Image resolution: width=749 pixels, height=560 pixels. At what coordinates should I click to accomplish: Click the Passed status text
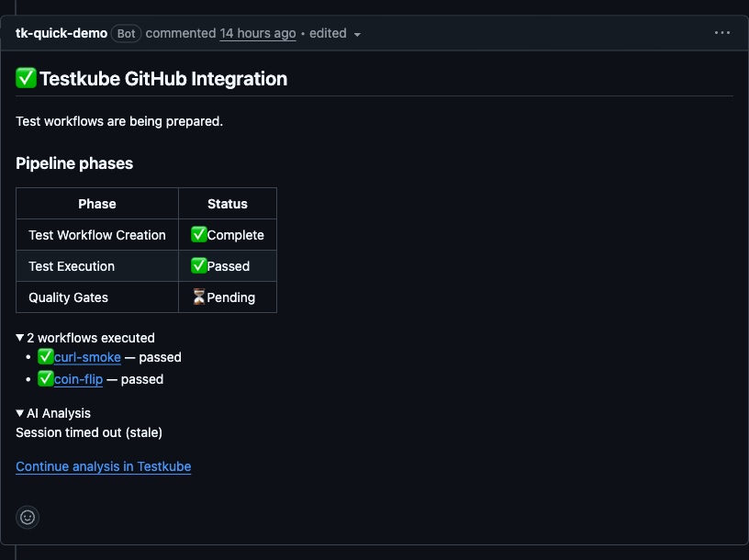(x=229, y=266)
